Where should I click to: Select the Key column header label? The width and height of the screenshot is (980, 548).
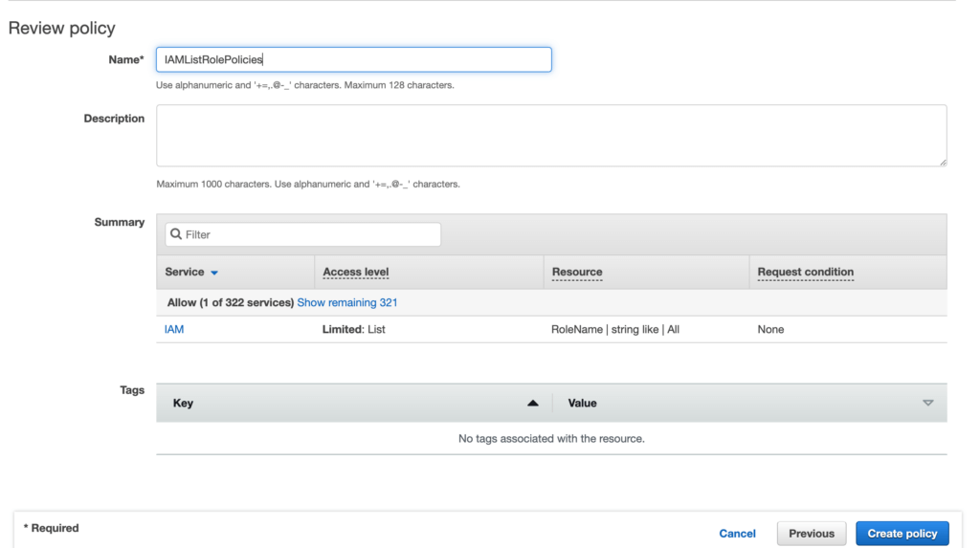(x=183, y=404)
